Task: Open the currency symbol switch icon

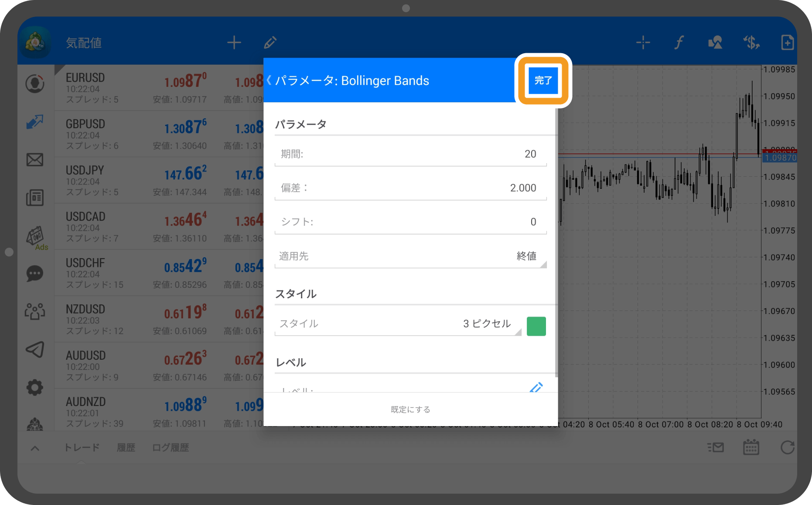Action: click(x=751, y=42)
